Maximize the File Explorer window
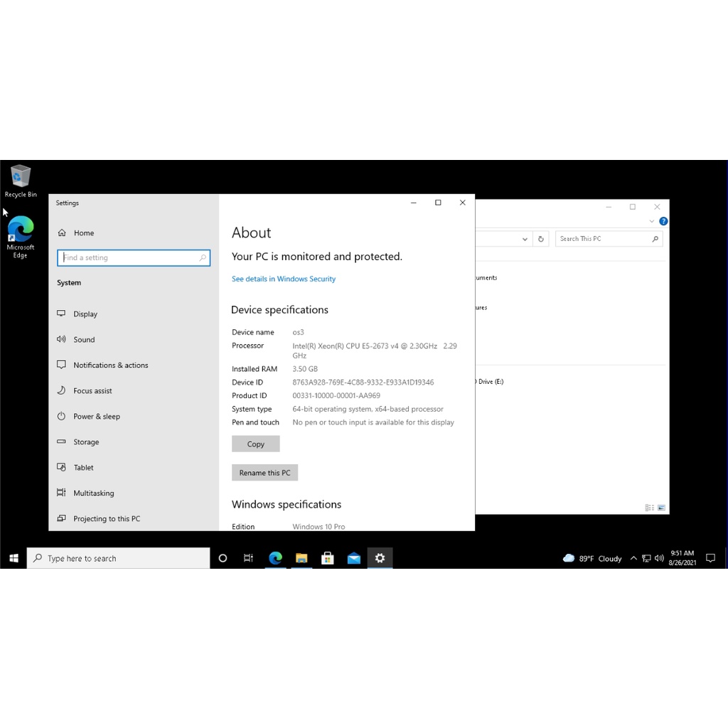Screen dimensions: 728x728 pyautogui.click(x=632, y=207)
